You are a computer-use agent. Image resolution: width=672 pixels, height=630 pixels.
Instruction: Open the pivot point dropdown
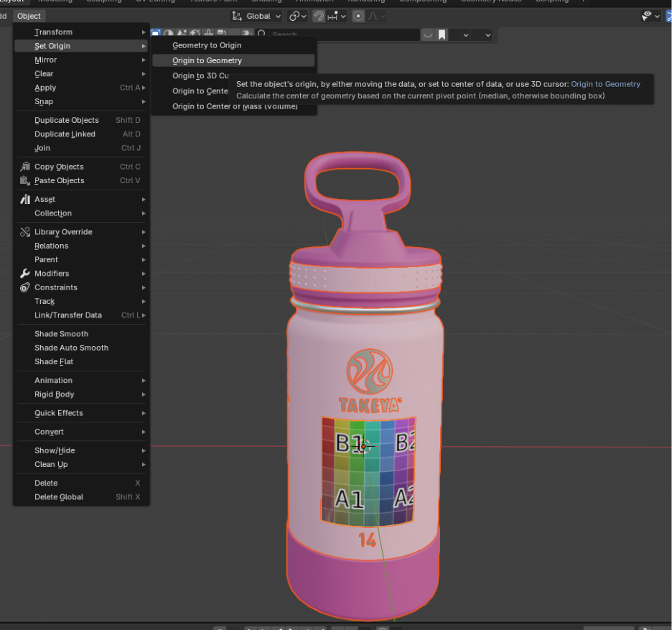pos(298,17)
